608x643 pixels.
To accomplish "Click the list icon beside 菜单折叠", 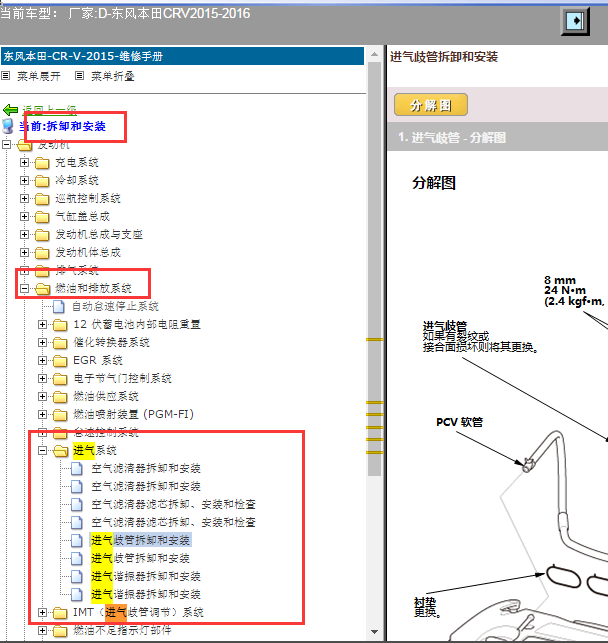I will 80,75.
